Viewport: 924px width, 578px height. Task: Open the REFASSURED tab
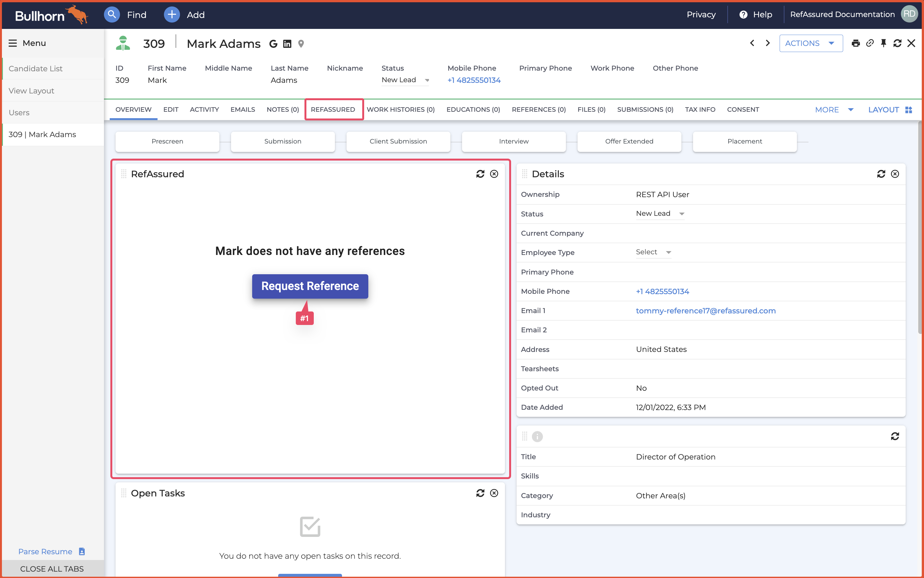coord(333,110)
